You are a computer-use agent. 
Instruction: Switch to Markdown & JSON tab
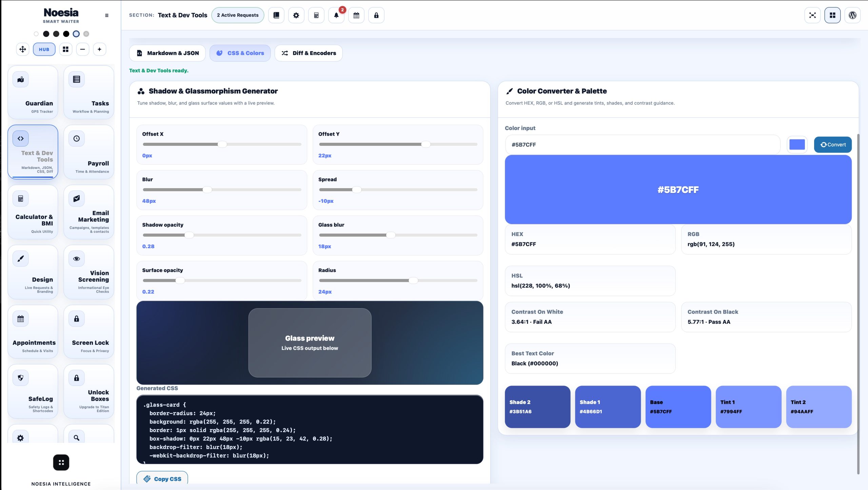(167, 53)
